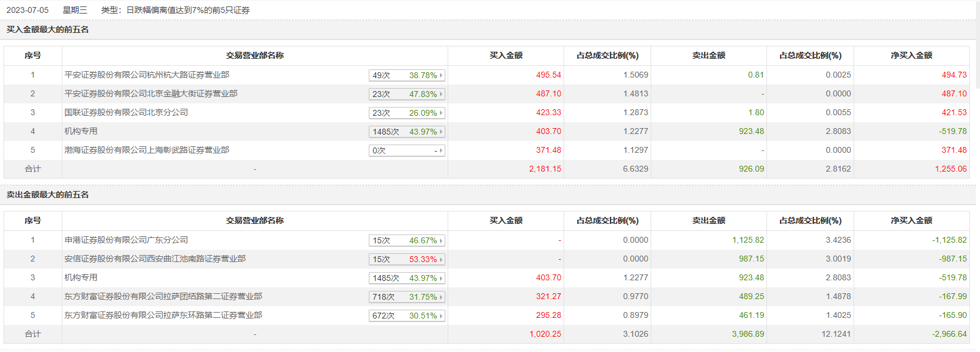
Task: Open 平安证券北京金融大街证券营业部 link
Action: pyautogui.click(x=151, y=93)
